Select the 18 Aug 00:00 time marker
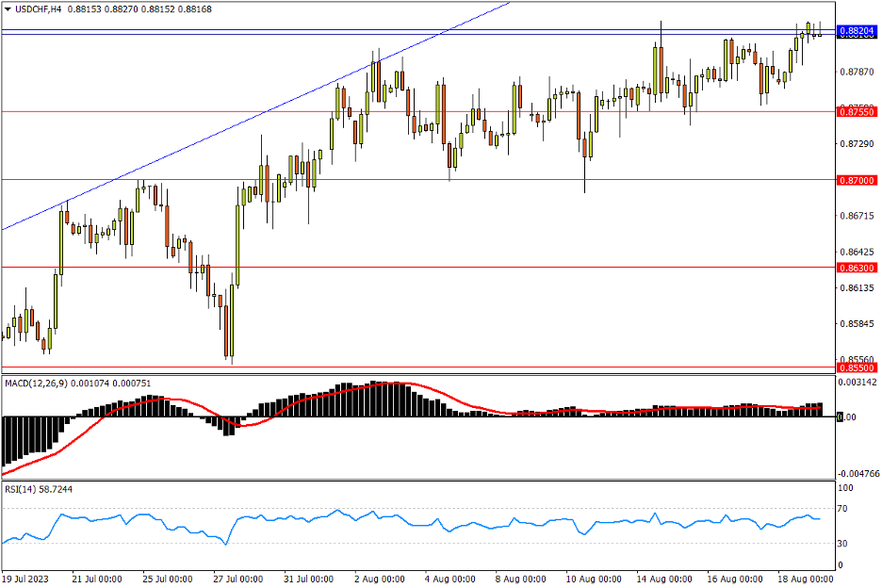882x588 pixels. coord(807,578)
